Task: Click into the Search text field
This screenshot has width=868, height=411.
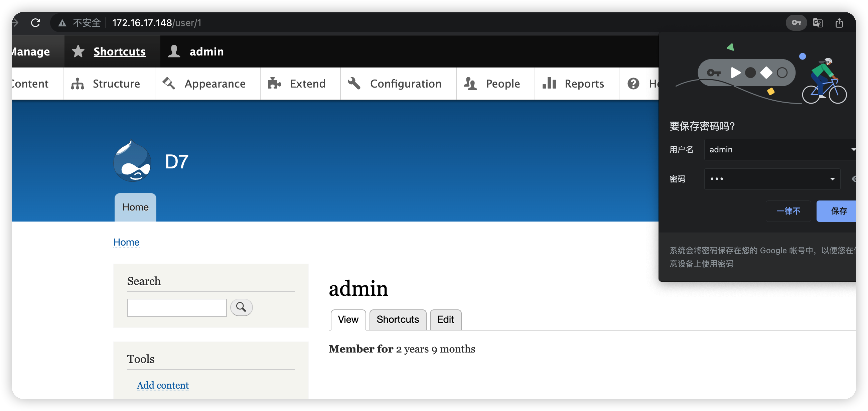Action: click(x=176, y=307)
